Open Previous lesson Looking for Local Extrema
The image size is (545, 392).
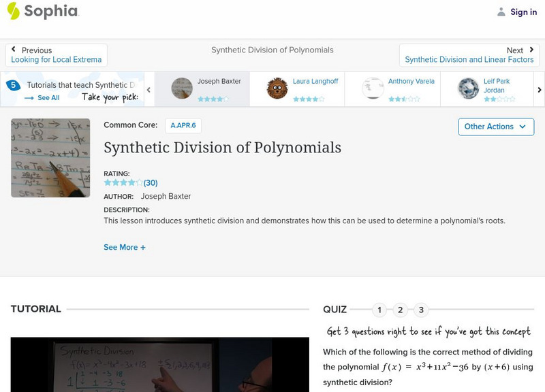(57, 55)
